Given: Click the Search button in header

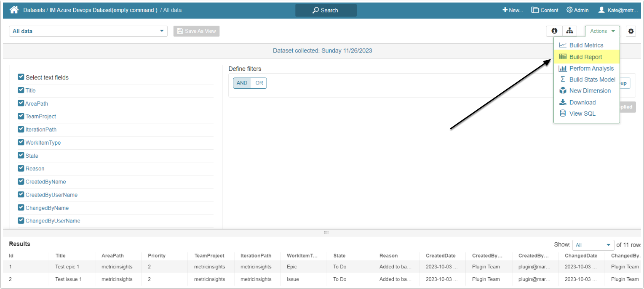Looking at the screenshot, I should (x=326, y=10).
